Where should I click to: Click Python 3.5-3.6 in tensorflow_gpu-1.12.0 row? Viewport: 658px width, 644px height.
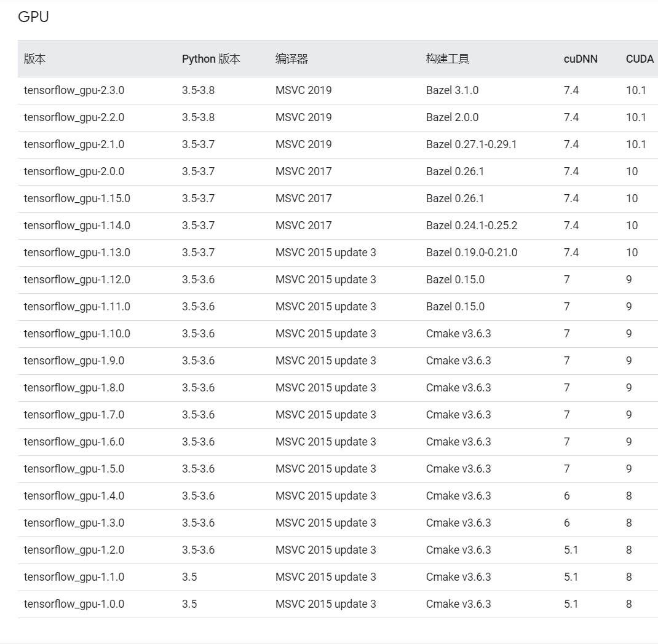point(198,280)
